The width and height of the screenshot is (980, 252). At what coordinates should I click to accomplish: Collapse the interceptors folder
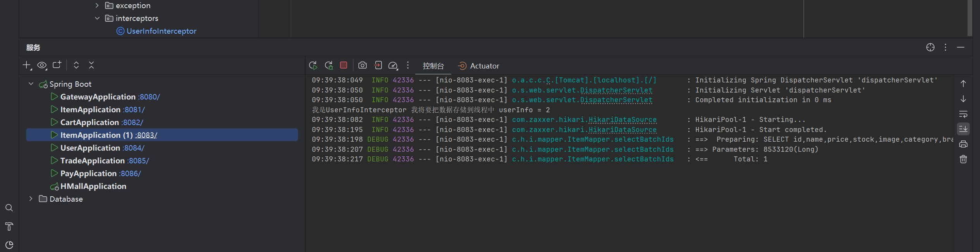(x=97, y=18)
